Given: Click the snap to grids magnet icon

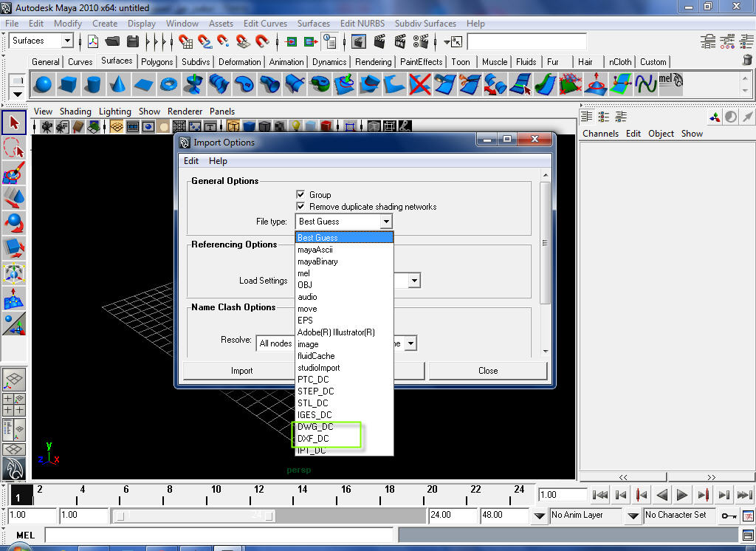Looking at the screenshot, I should tap(185, 42).
